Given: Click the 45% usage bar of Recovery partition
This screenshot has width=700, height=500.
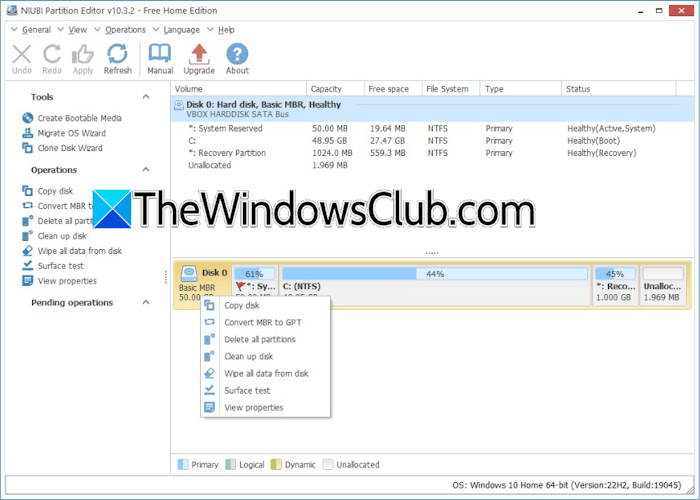Looking at the screenshot, I should [615, 274].
